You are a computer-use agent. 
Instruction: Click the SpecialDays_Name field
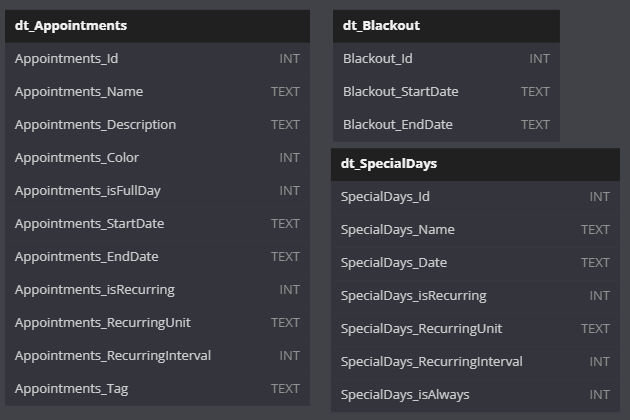475,230
